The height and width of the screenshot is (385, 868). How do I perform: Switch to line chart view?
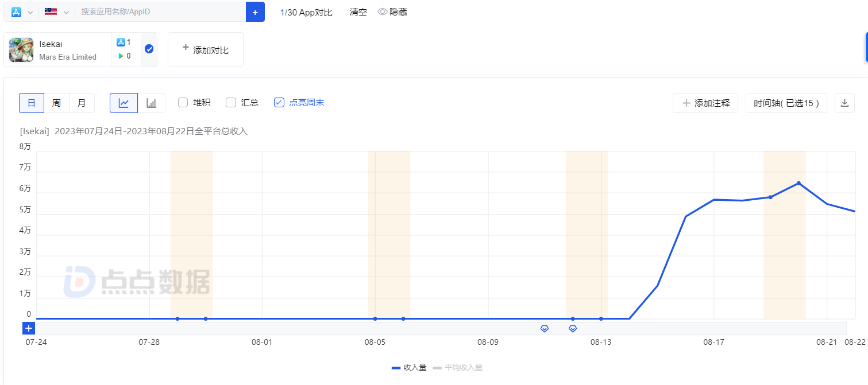pyautogui.click(x=124, y=103)
